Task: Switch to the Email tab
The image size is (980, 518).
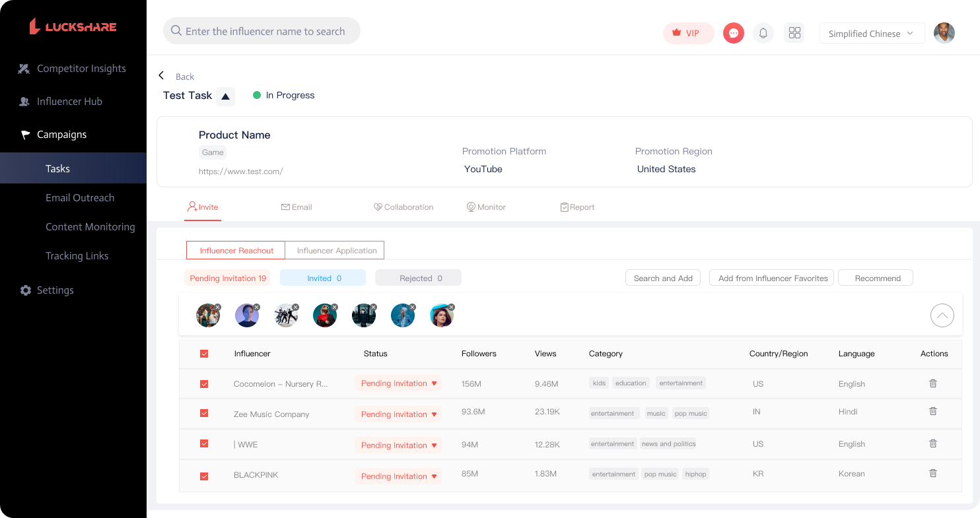Action: [297, 207]
